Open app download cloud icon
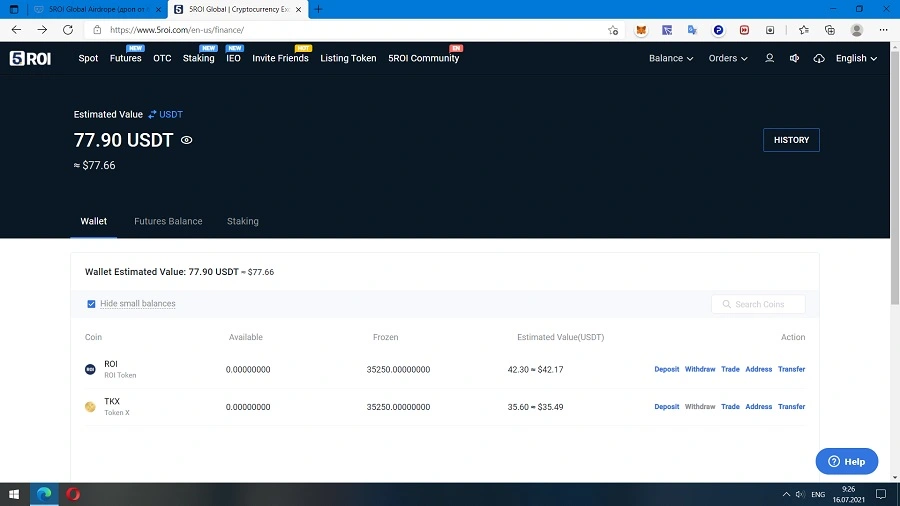The height and width of the screenshot is (506, 900). point(819,59)
